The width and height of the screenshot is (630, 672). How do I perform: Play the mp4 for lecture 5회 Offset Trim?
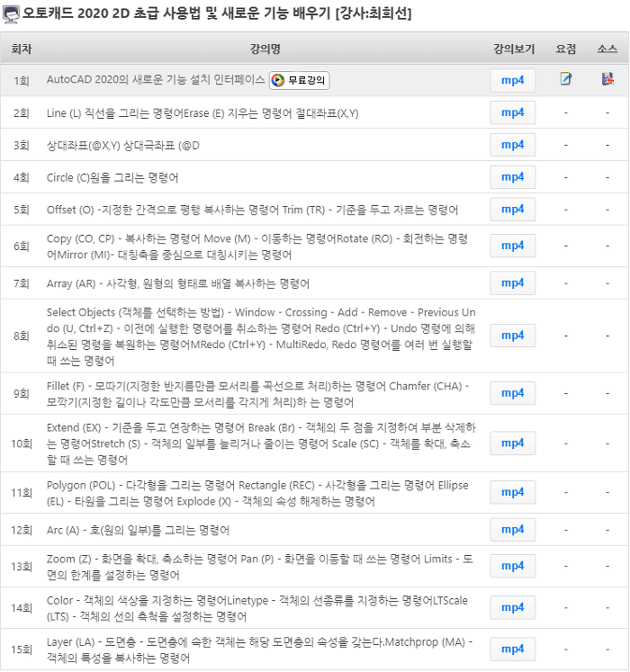(x=512, y=209)
